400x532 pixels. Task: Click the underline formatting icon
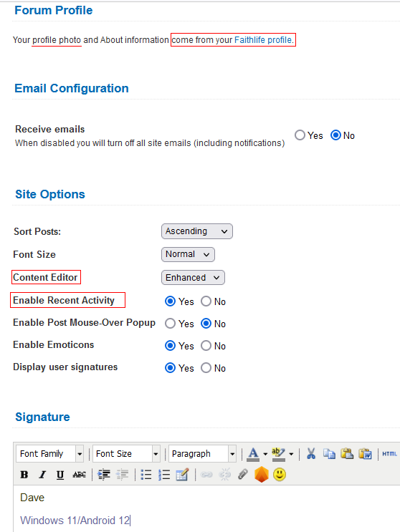(60, 474)
